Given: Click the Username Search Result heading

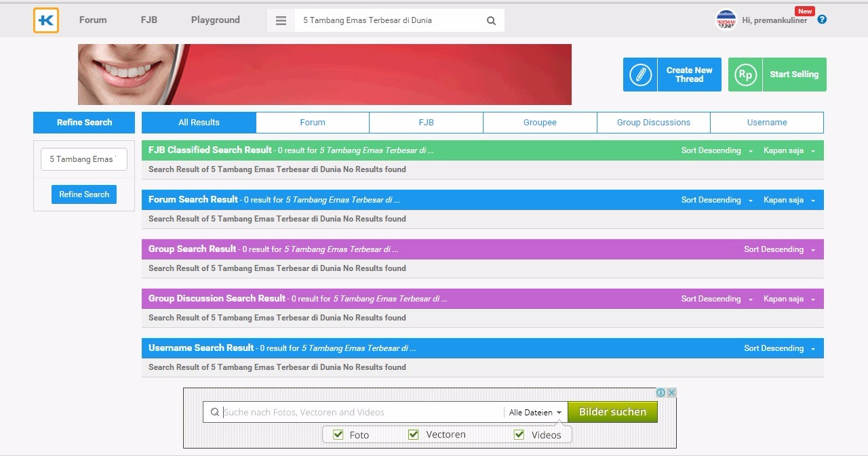Looking at the screenshot, I should tap(201, 348).
